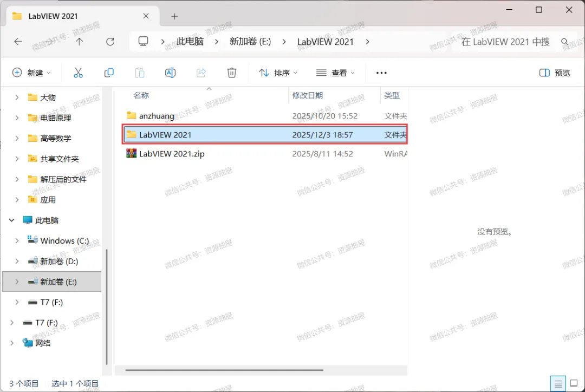Image resolution: width=585 pixels, height=392 pixels.
Task: Go forward with the forward arrow
Action: tap(49, 41)
